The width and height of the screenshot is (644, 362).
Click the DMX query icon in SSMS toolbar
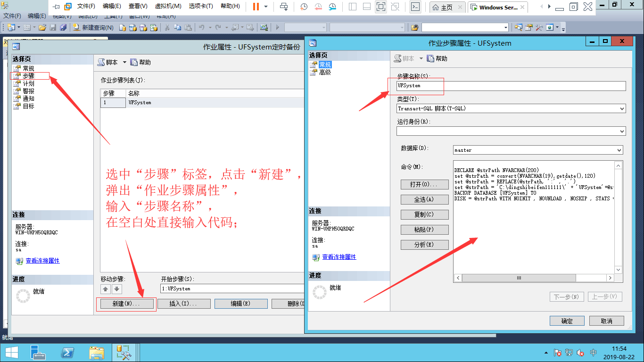(143, 27)
